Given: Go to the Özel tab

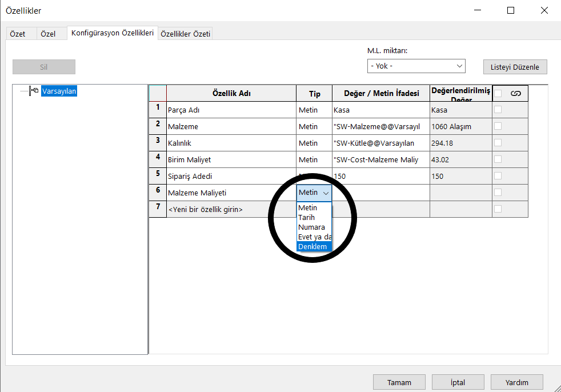Looking at the screenshot, I should tap(49, 34).
